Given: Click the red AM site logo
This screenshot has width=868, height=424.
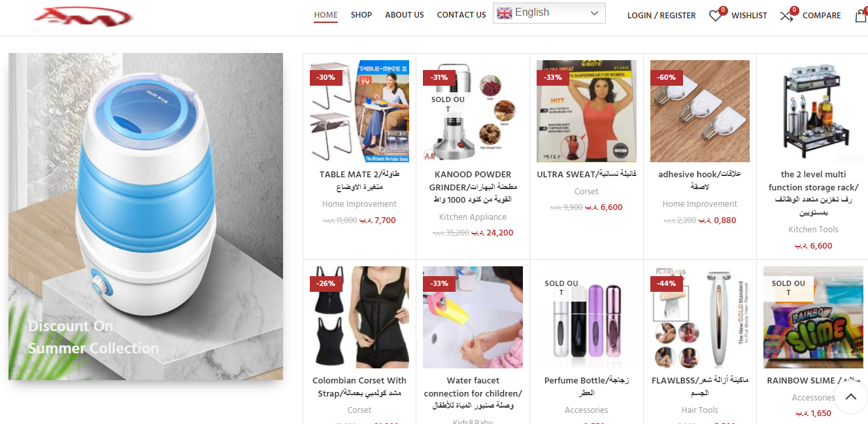Looking at the screenshot, I should point(83,16).
